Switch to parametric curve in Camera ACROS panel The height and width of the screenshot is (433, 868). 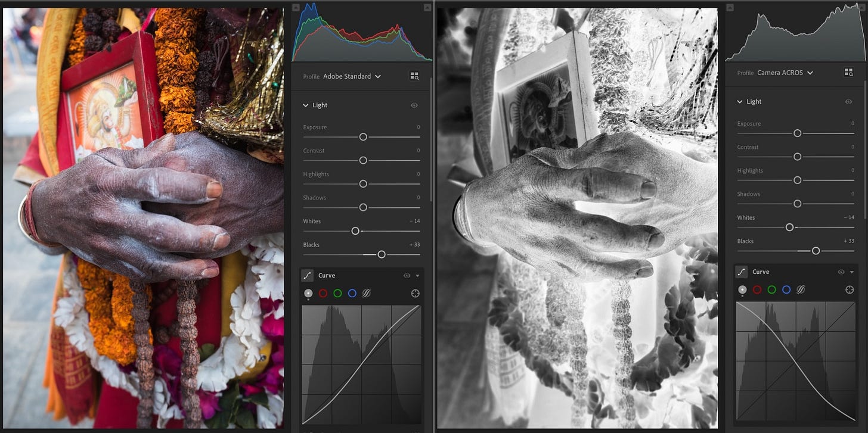coord(801,289)
